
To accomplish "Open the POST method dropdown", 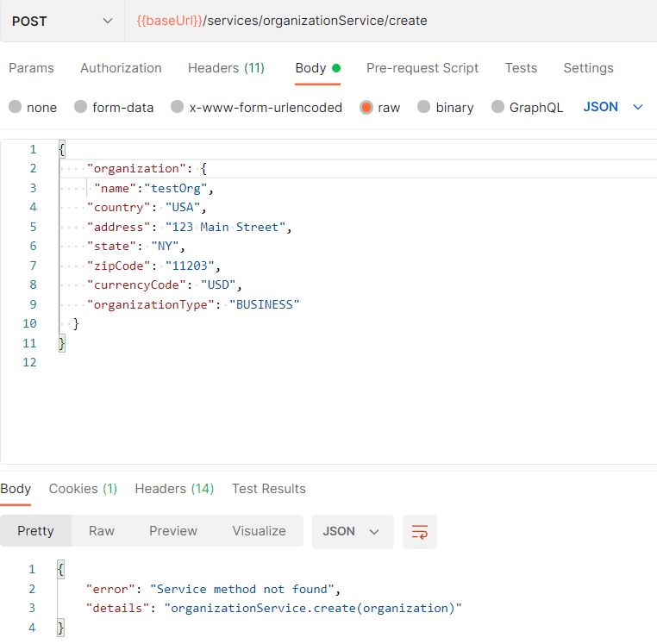I will pos(62,21).
